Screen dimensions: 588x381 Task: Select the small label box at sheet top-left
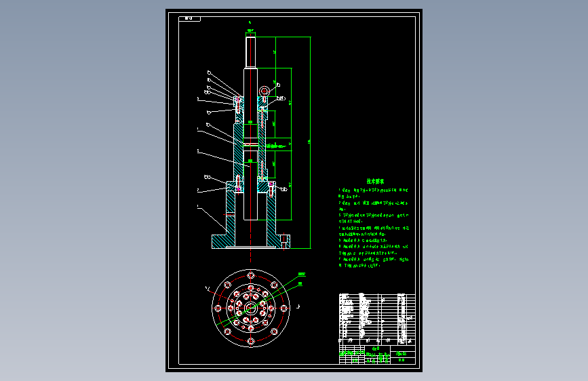(190, 18)
